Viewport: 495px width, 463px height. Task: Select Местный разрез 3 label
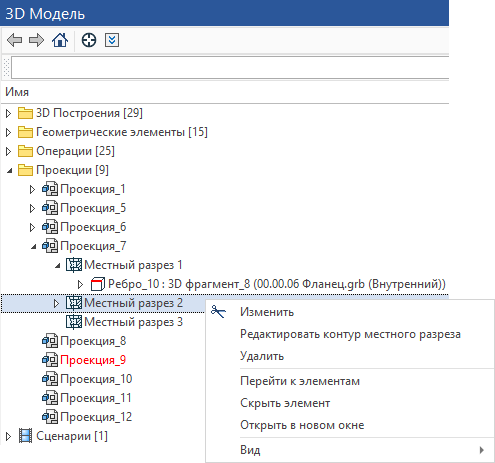[x=134, y=322]
